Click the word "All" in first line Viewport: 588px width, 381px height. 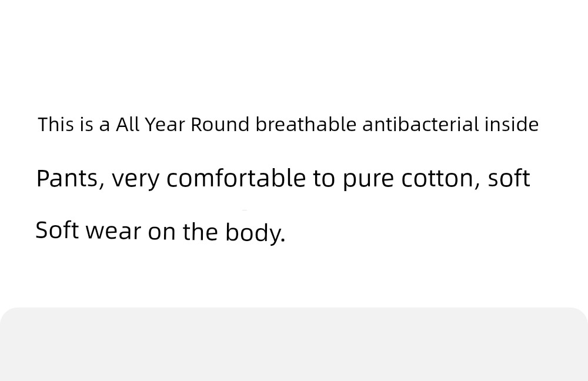click(127, 124)
